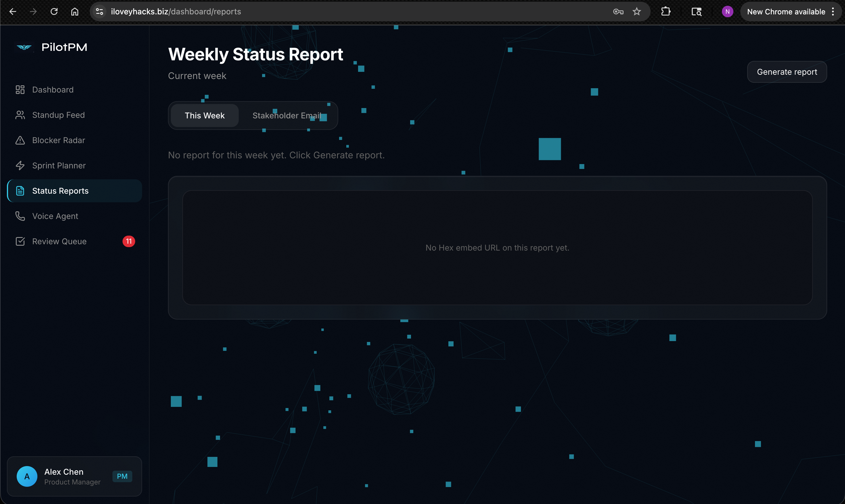Screen dimensions: 845x504
Task: Reload the page with the refresh icon
Action: coord(54,11)
